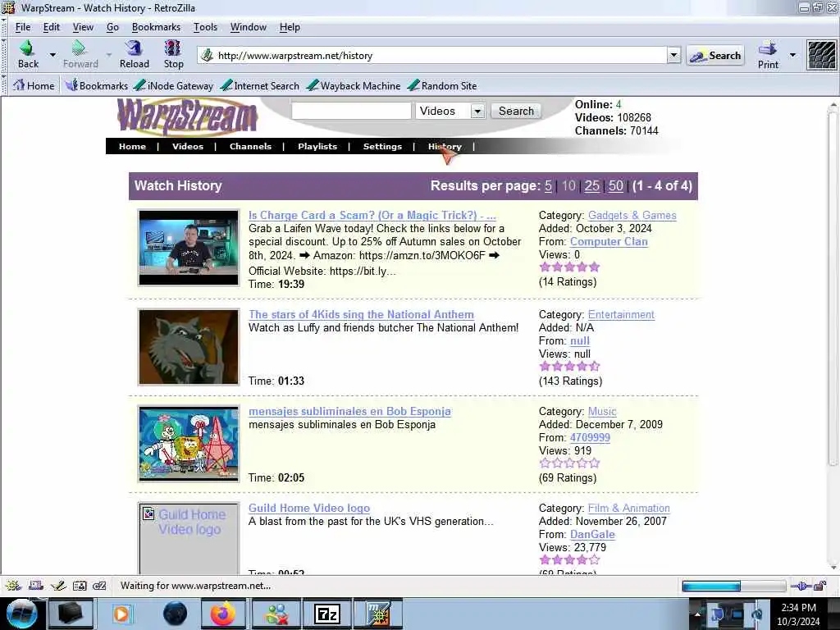The image size is (840, 630).
Task: Open the Go menu
Action: (112, 27)
